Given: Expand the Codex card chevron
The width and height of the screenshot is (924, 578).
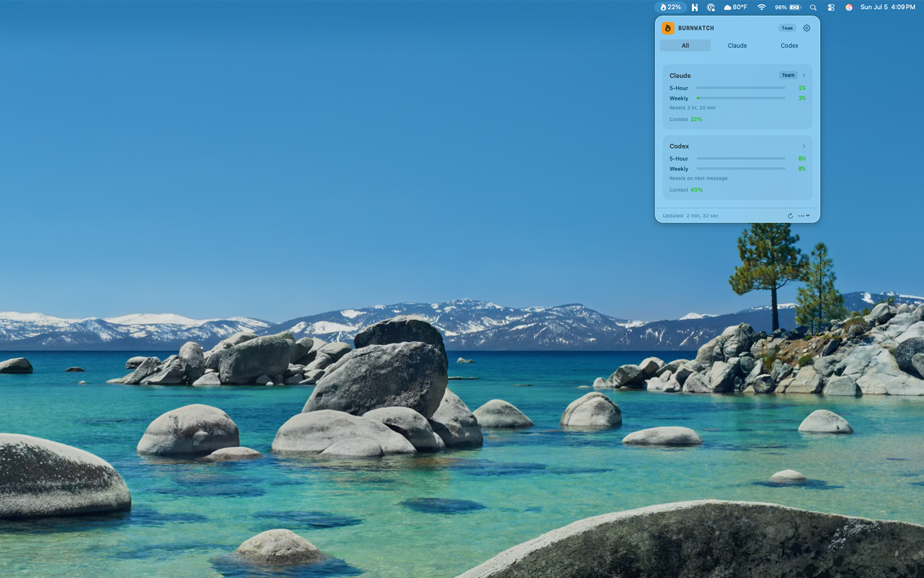Looking at the screenshot, I should (x=803, y=146).
